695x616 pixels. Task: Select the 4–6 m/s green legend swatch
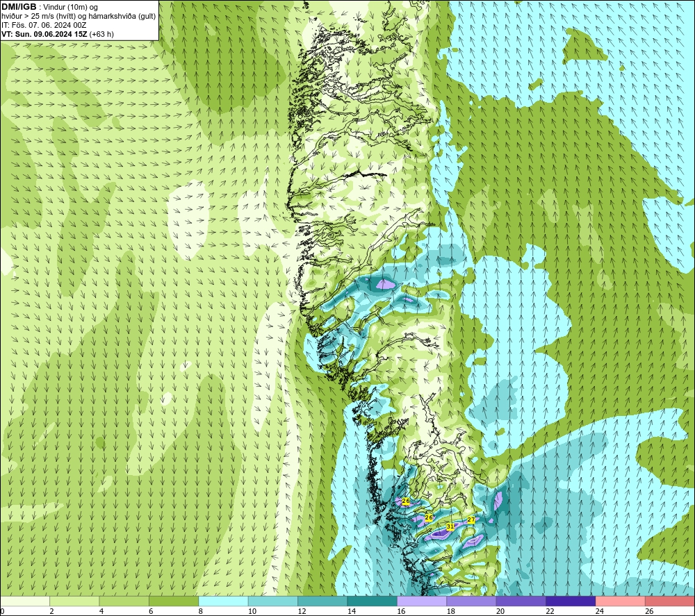coord(124,601)
